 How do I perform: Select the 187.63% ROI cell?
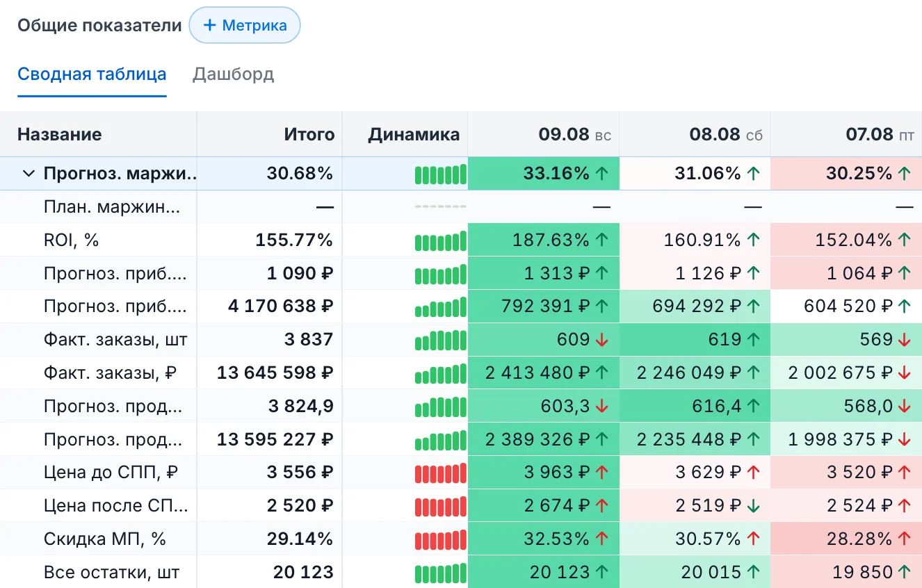click(x=544, y=240)
